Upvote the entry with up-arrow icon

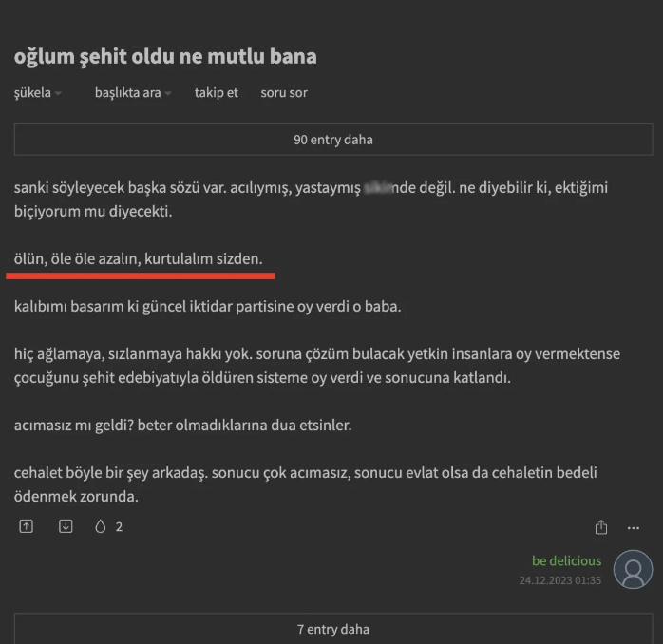[x=27, y=526]
